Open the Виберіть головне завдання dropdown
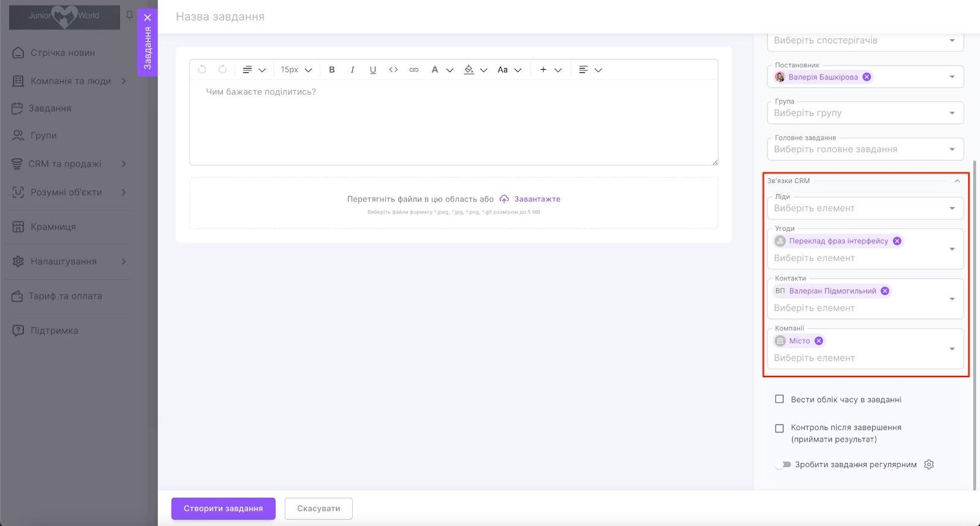980x526 pixels. pos(865,149)
